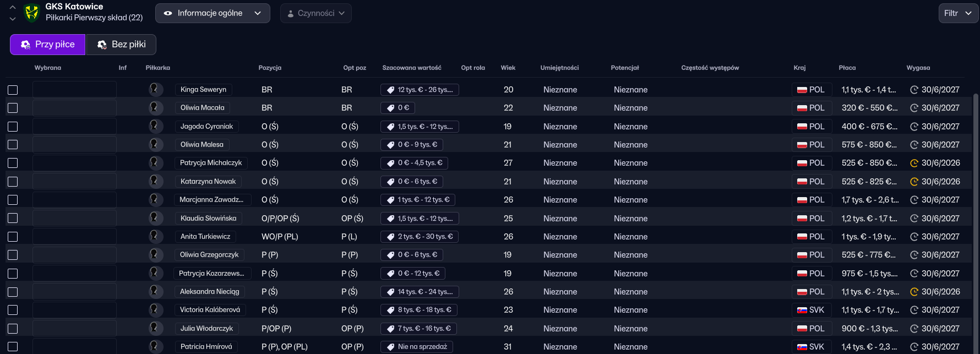980x354 pixels.
Task: Switch to the Bez piłki tab
Action: (121, 45)
